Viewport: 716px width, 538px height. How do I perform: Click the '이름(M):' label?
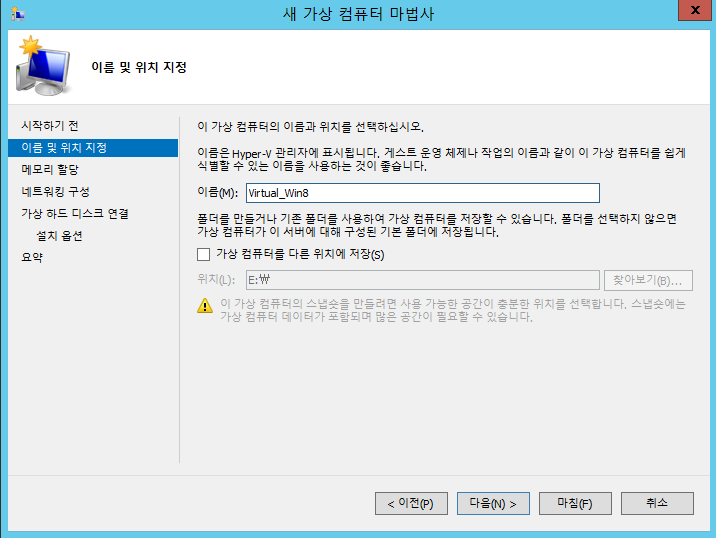pyautogui.click(x=217, y=192)
